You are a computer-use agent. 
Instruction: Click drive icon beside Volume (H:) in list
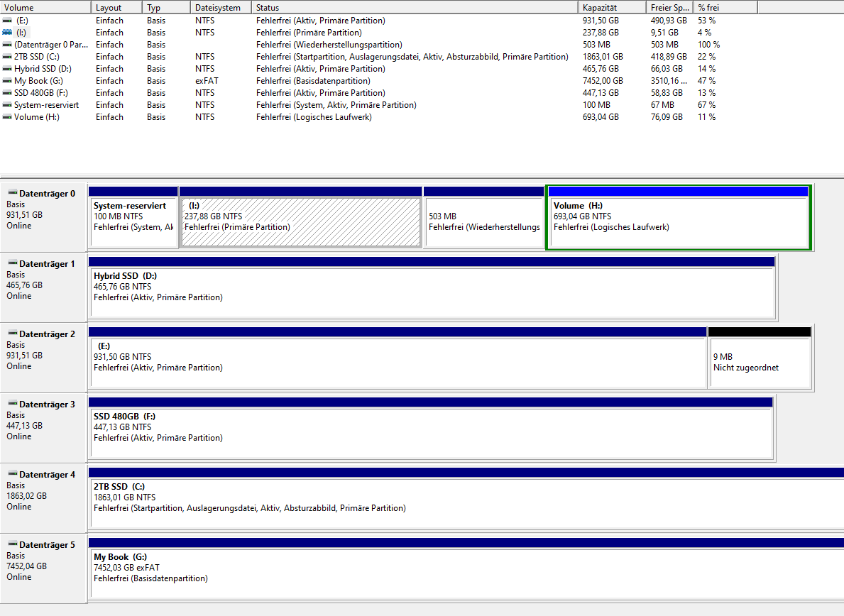point(7,117)
